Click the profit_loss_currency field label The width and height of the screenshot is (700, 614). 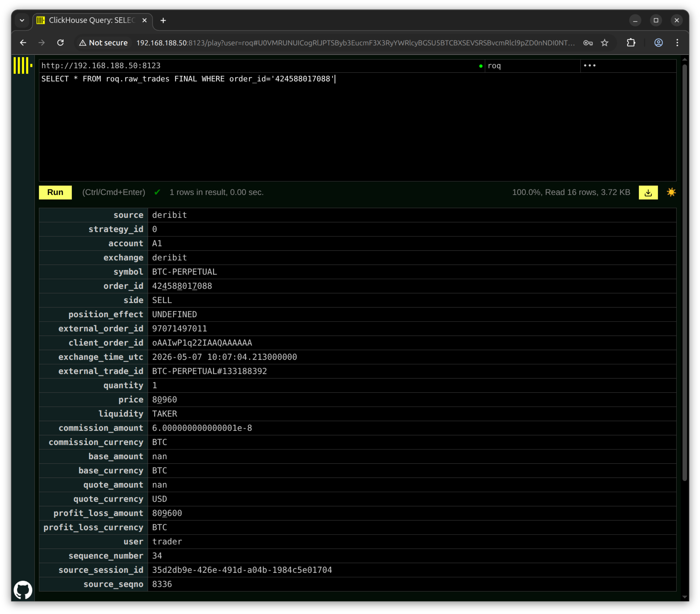93,528
